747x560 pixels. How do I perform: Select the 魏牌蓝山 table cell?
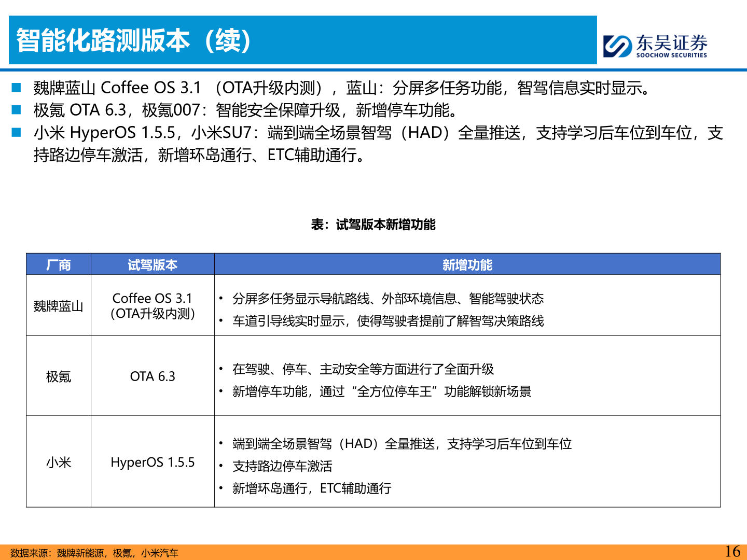point(59,306)
